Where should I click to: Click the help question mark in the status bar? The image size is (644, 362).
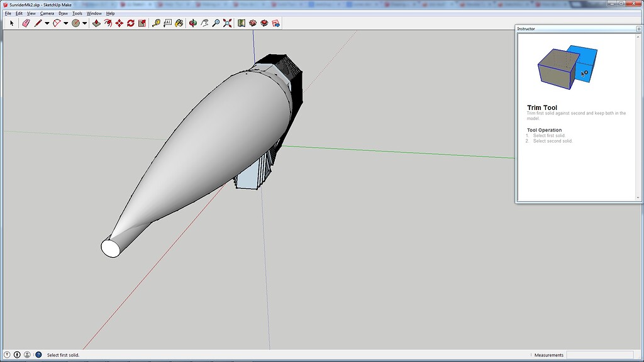coord(38,354)
